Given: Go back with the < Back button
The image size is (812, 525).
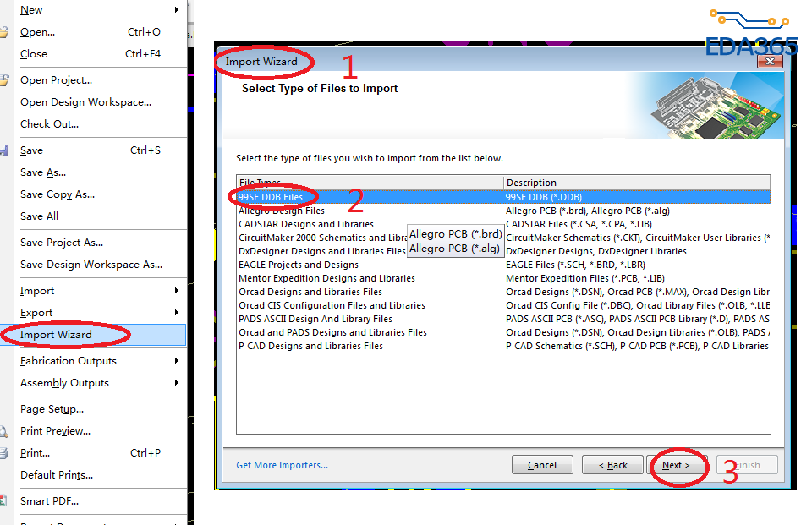Looking at the screenshot, I should [x=612, y=465].
